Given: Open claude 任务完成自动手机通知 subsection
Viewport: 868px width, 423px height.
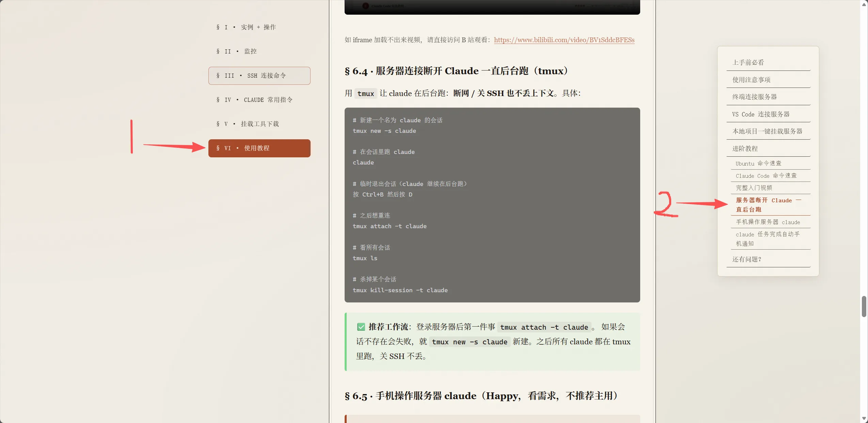Looking at the screenshot, I should (771, 239).
